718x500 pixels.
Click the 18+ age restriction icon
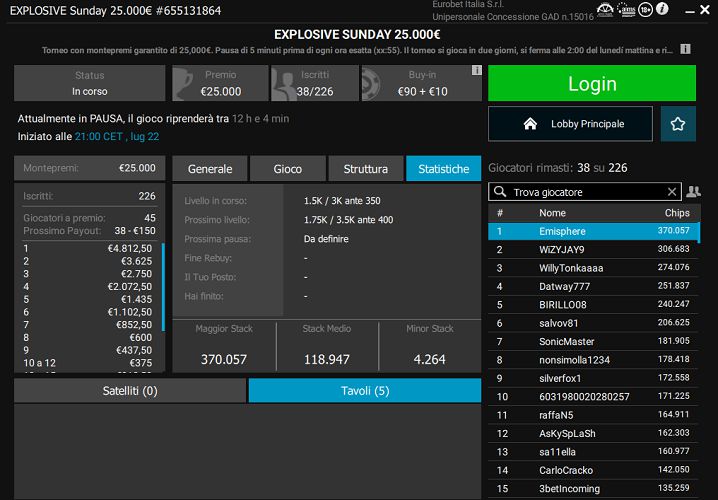645,9
